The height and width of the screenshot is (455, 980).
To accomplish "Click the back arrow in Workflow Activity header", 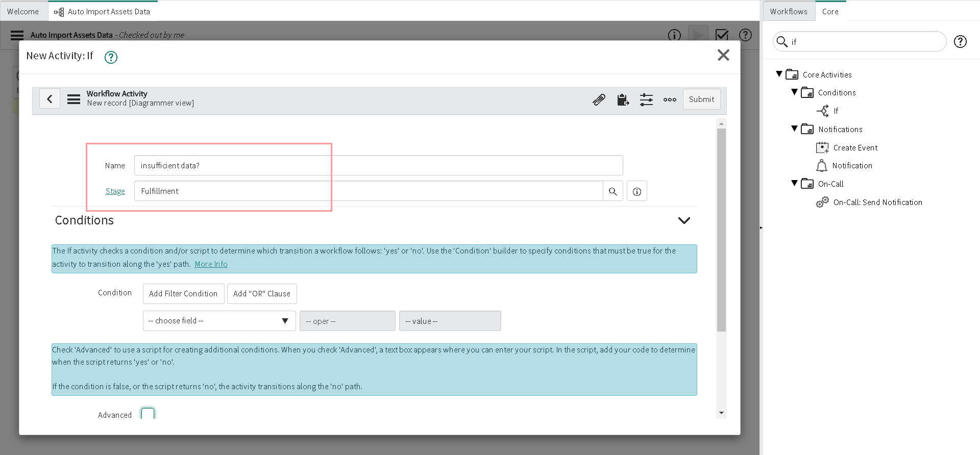I will pos(50,99).
